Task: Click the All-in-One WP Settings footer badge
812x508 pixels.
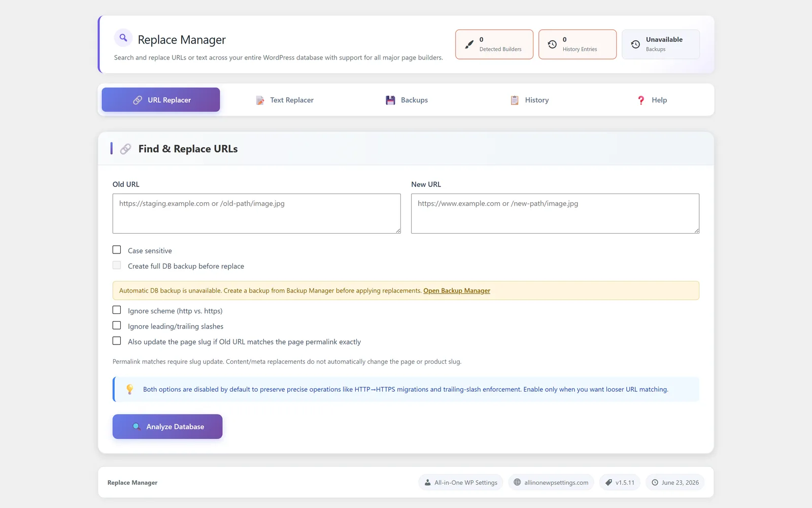Action: (461, 483)
